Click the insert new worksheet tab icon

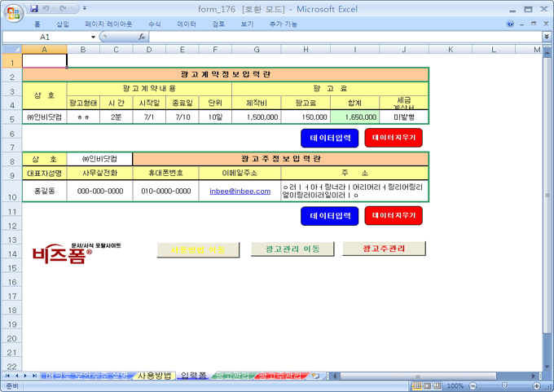316,376
